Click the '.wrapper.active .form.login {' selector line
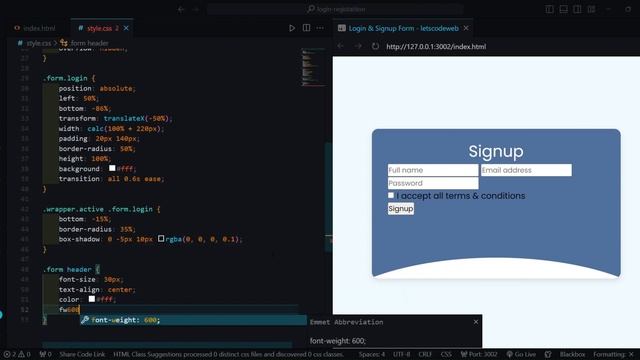Image resolution: width=640 pixels, height=360 pixels. coord(102,209)
